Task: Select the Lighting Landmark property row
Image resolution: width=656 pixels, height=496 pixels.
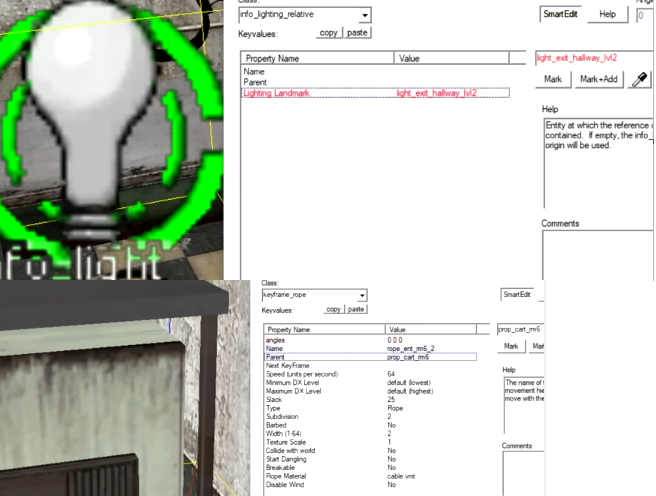Action: pyautogui.click(x=376, y=93)
